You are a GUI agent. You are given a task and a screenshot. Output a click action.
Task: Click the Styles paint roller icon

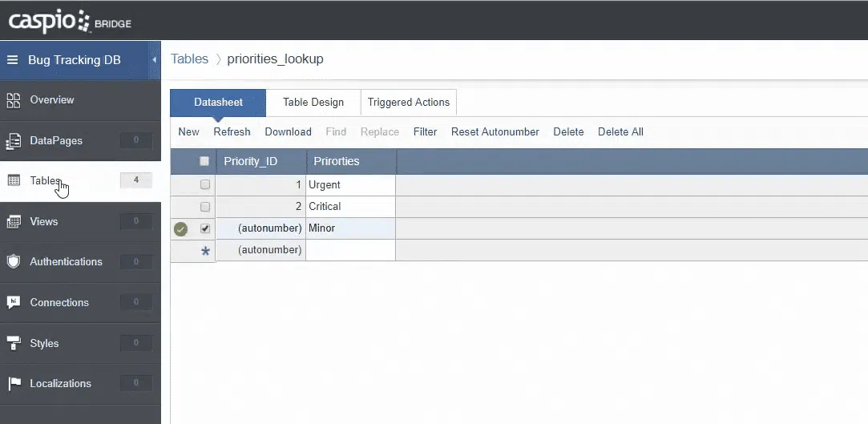pyautogui.click(x=14, y=344)
